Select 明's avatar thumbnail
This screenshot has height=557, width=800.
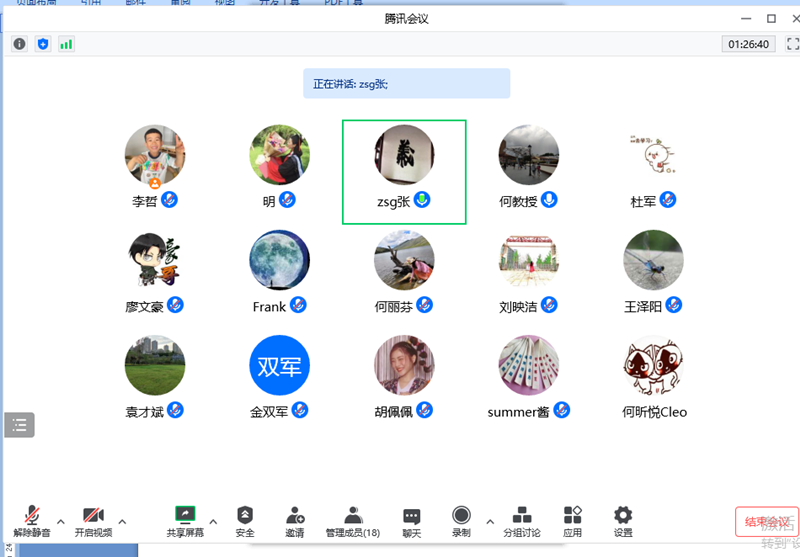[x=280, y=155]
